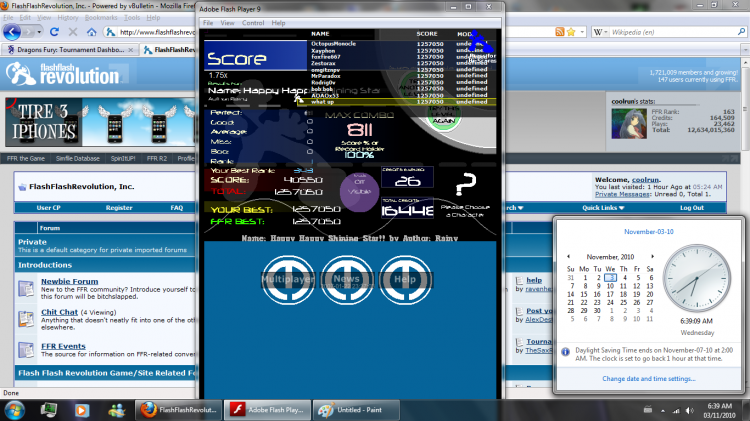Close the Dragons Fury tab

pyautogui.click(x=131, y=50)
